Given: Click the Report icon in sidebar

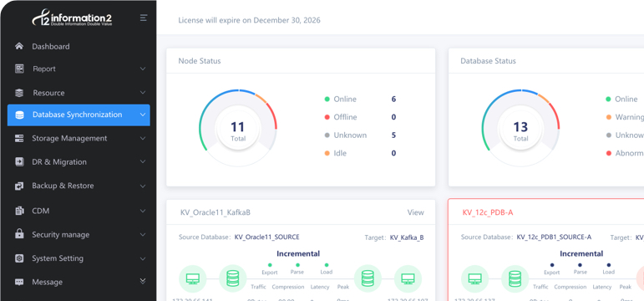Looking at the screenshot, I should pyautogui.click(x=19, y=69).
